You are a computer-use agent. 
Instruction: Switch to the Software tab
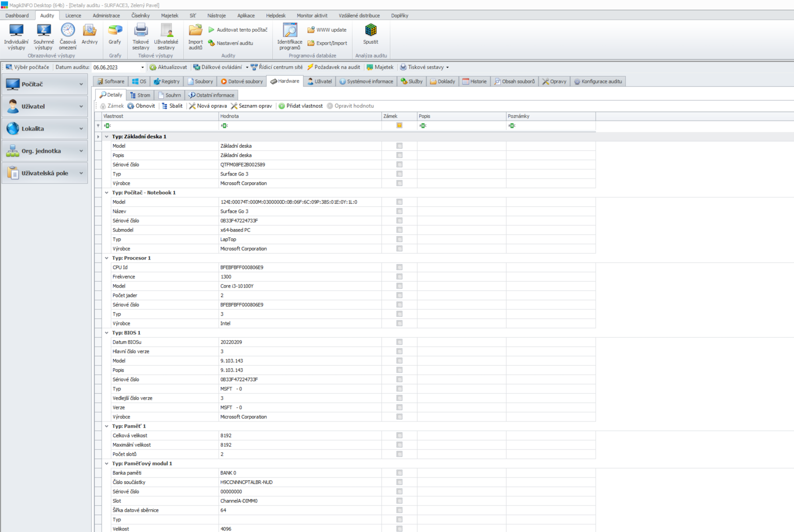click(111, 81)
